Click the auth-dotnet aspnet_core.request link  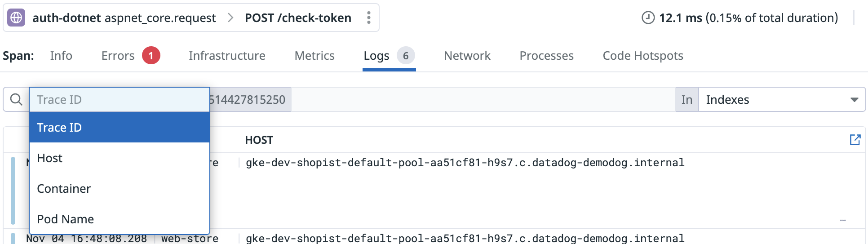pyautogui.click(x=124, y=18)
